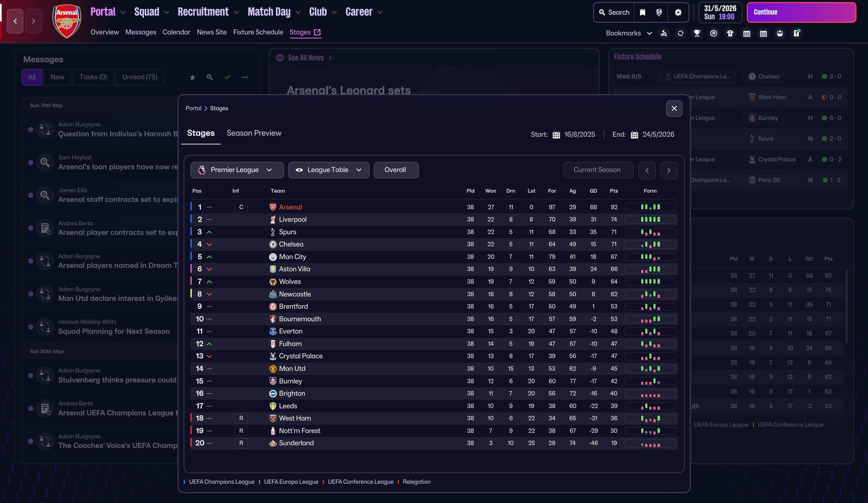Click the star filter icon in Messages

click(x=192, y=77)
